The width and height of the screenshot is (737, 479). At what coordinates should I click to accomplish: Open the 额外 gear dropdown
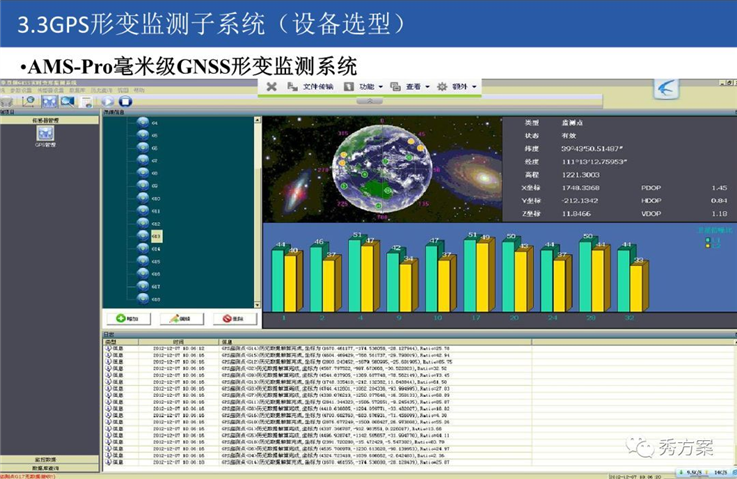pos(457,86)
